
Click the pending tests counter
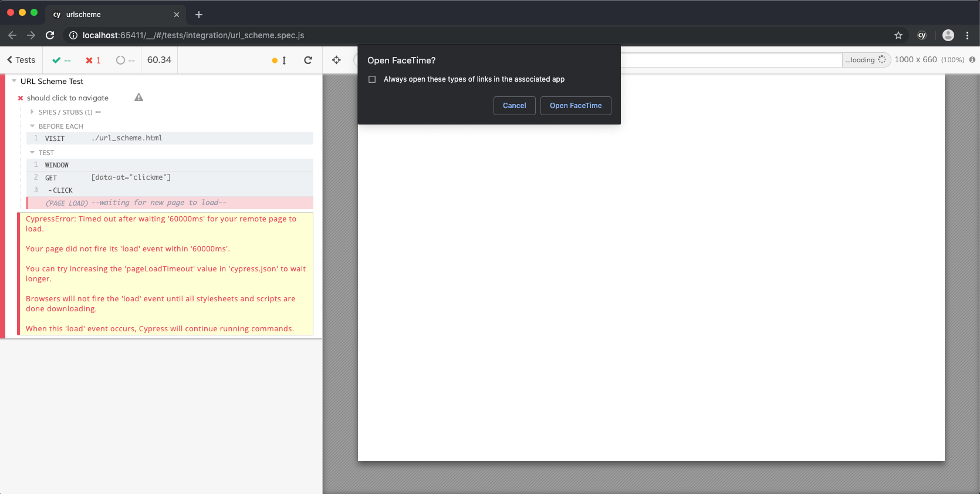point(126,60)
